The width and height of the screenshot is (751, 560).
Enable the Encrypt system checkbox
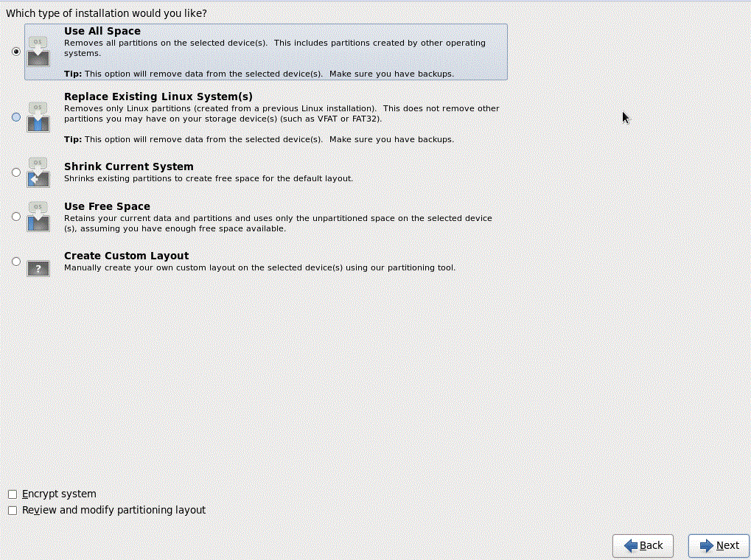point(12,494)
